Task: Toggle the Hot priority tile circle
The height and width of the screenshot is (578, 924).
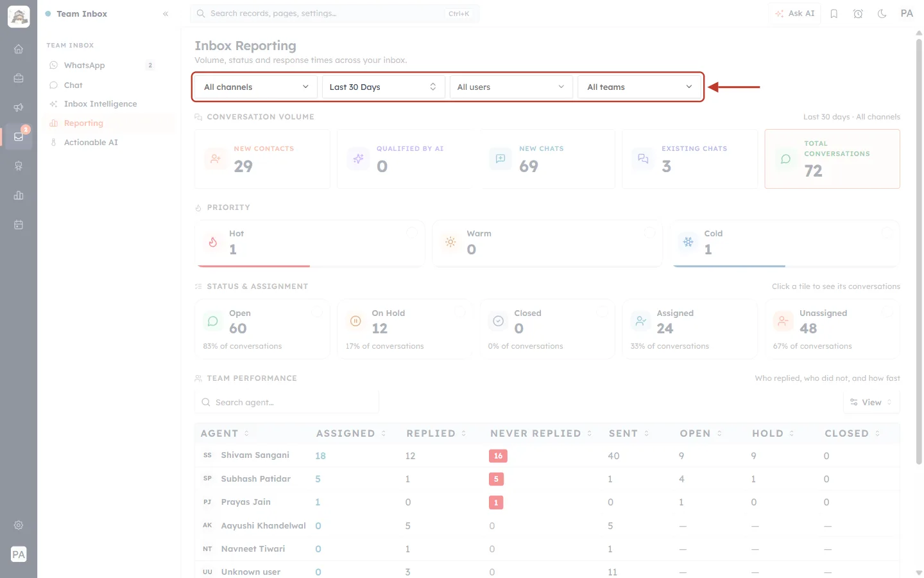Action: [412, 232]
